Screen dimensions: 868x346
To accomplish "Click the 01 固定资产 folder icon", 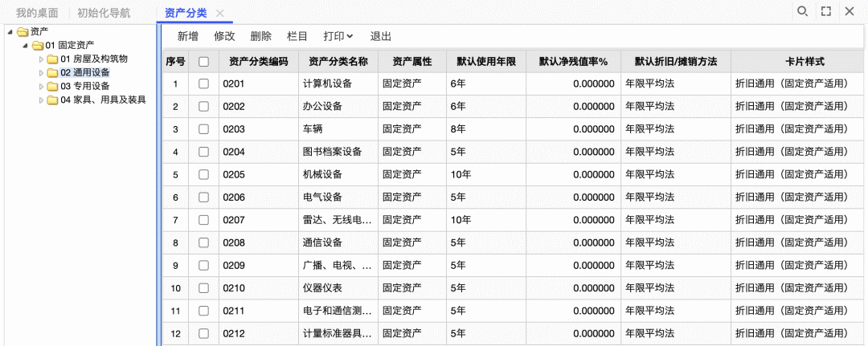I will coord(37,45).
